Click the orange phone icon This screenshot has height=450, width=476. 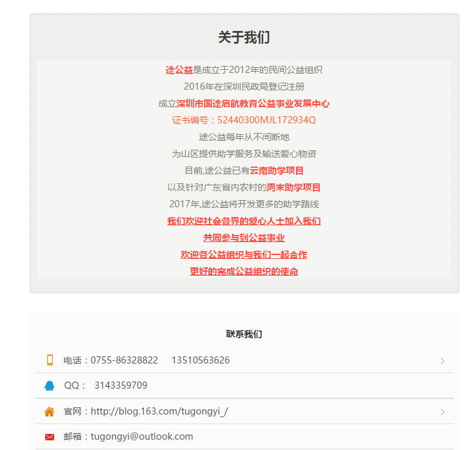[x=50, y=360]
